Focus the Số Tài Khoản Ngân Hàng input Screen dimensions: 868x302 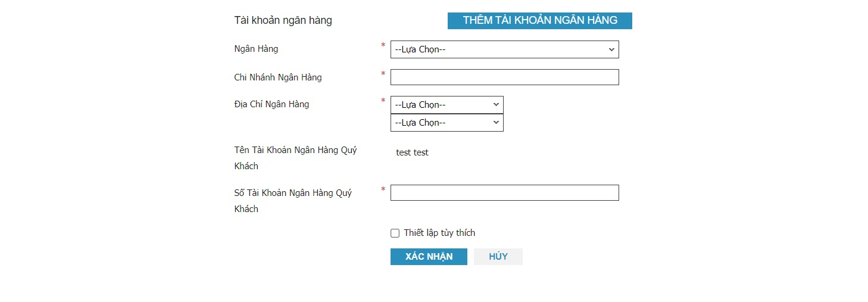point(504,193)
